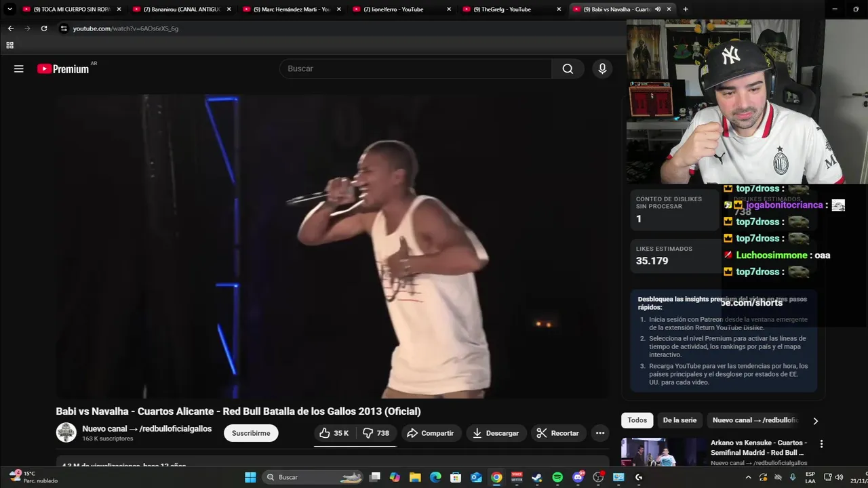868x488 pixels.
Task: Open Arkano vs Kensuke video title
Action: 758,447
